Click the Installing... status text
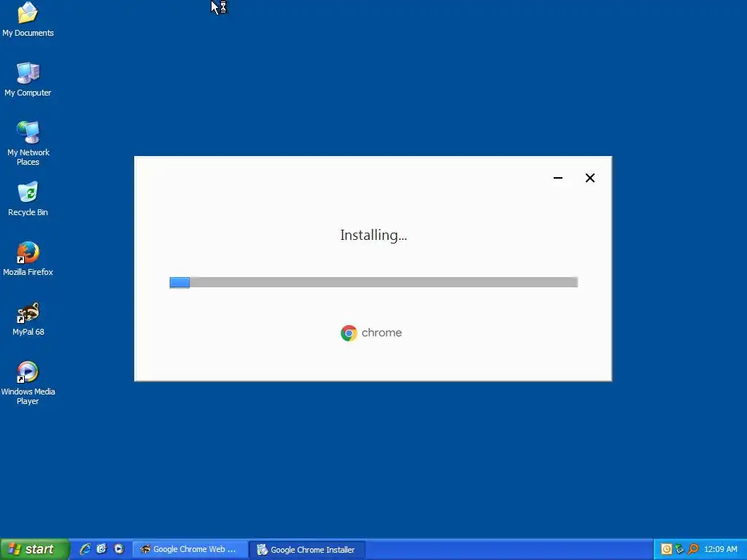 (373, 236)
